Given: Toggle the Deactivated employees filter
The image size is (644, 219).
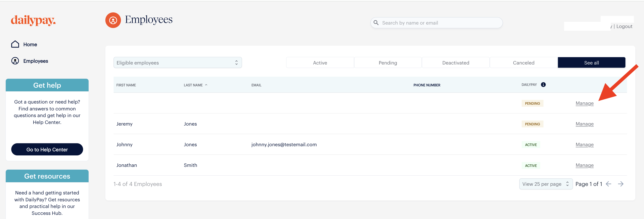Looking at the screenshot, I should coord(456,62).
